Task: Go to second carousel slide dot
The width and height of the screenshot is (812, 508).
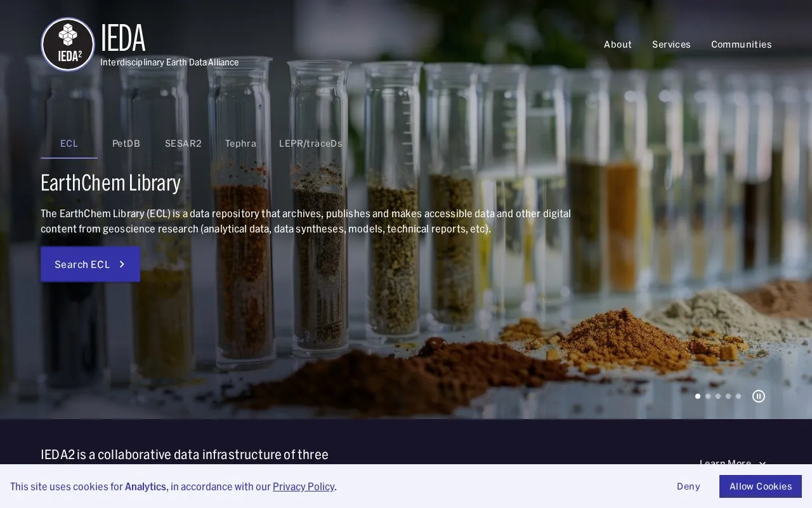Action: point(708,396)
